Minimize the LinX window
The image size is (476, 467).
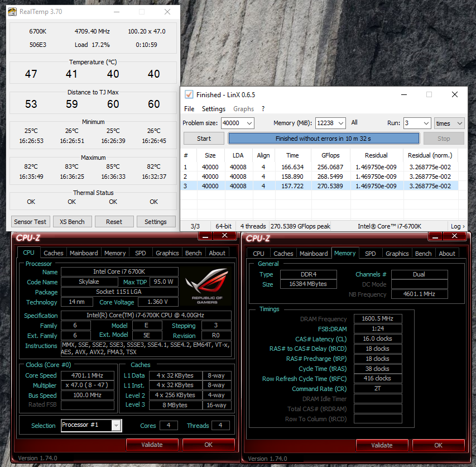click(404, 94)
